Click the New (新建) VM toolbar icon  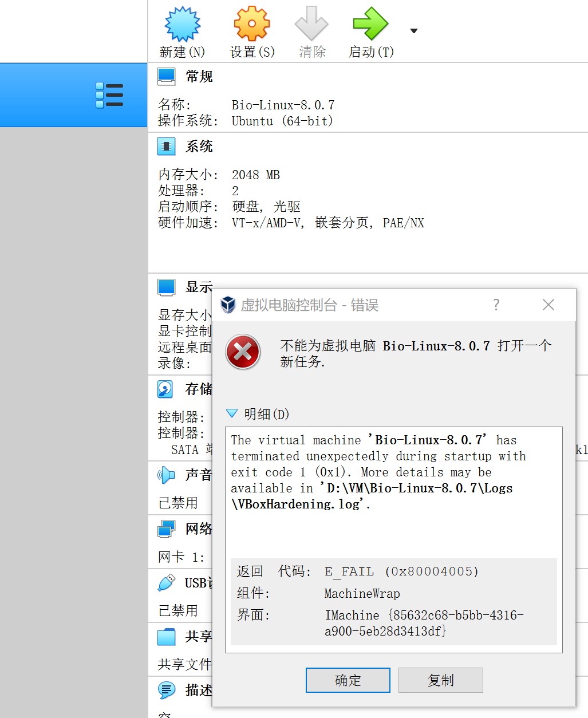182,24
